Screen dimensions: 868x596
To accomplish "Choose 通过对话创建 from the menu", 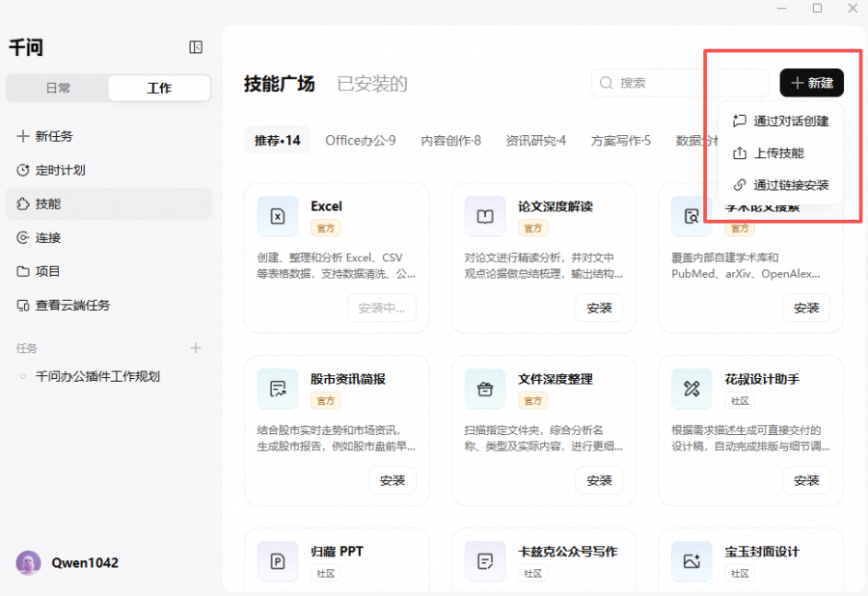I will tap(780, 122).
